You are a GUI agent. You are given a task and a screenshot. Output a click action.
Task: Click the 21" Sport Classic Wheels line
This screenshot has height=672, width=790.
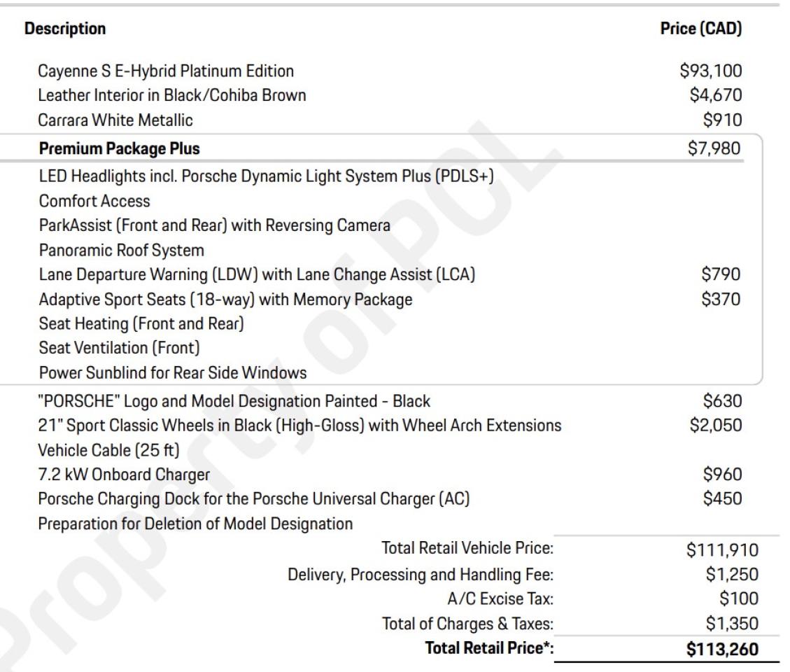[300, 425]
